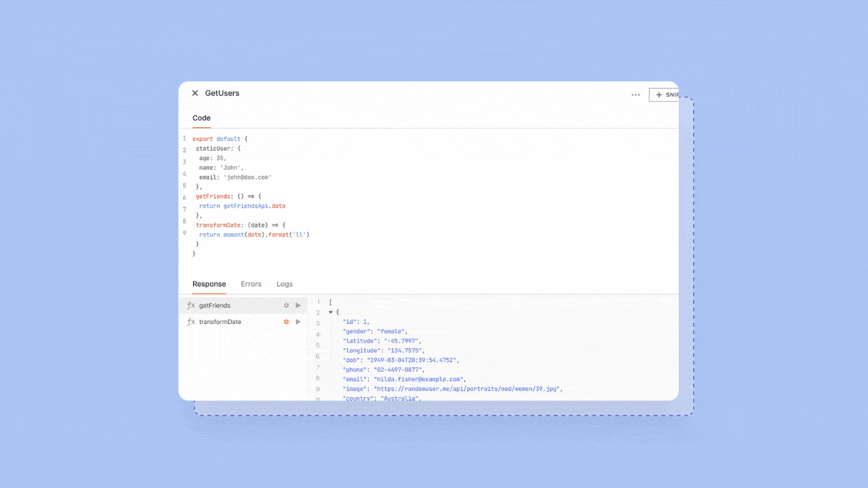Open the three-dot more options menu

tap(635, 95)
